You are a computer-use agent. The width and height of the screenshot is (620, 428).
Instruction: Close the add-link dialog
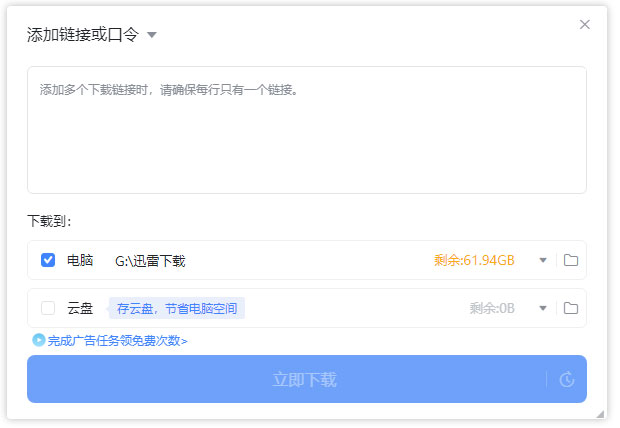[585, 25]
